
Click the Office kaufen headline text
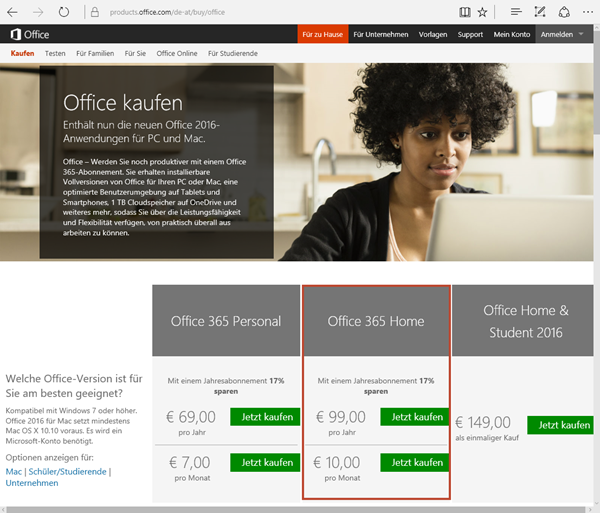tap(123, 103)
